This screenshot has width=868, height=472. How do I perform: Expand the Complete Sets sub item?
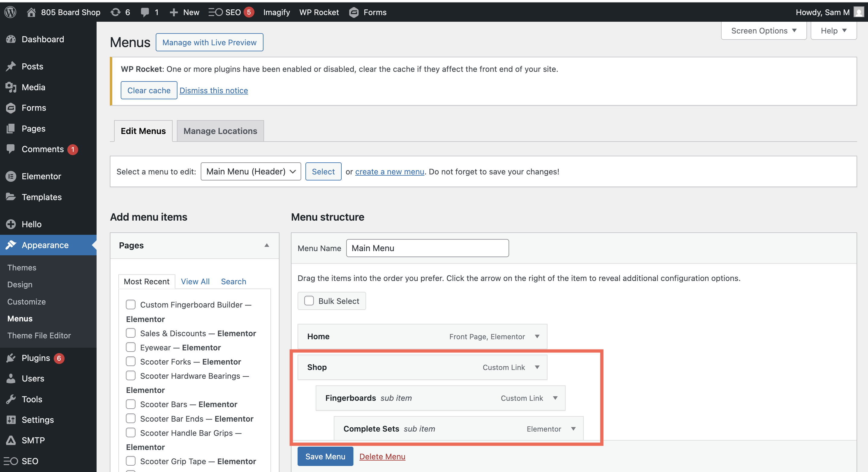click(573, 429)
